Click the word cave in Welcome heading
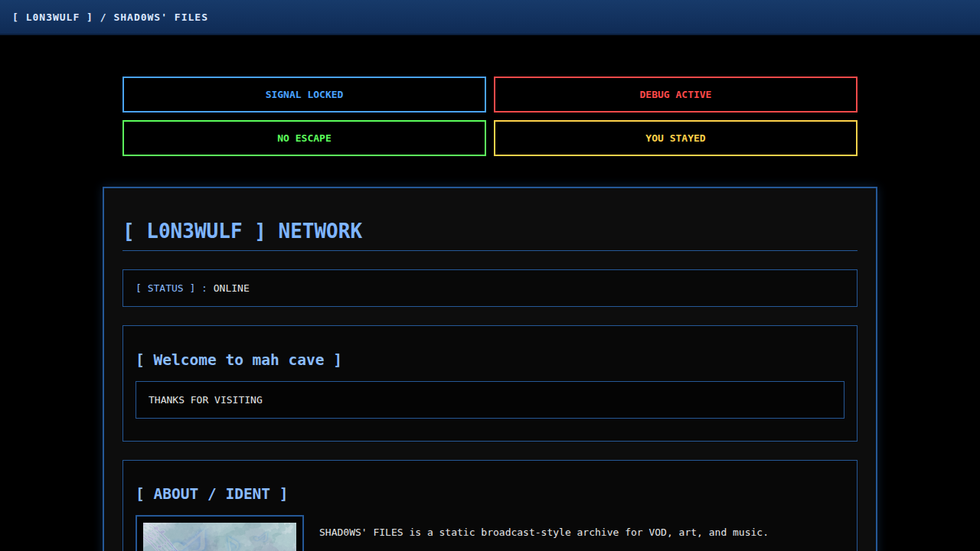The image size is (980, 551). pos(306,360)
